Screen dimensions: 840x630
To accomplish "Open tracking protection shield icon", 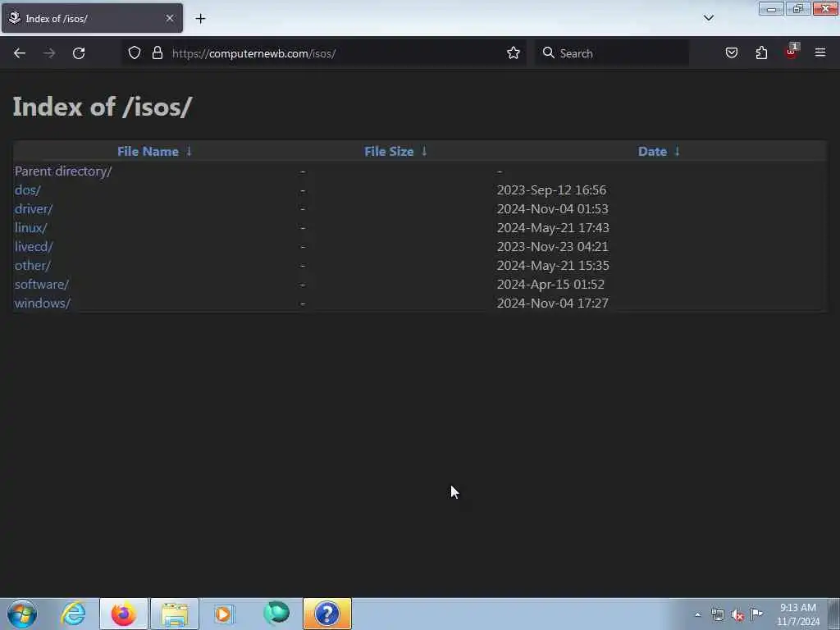I will pos(135,53).
